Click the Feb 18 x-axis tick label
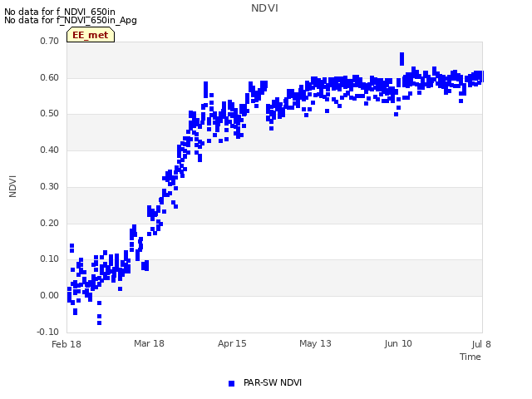This screenshot has width=532, height=399. pos(66,344)
